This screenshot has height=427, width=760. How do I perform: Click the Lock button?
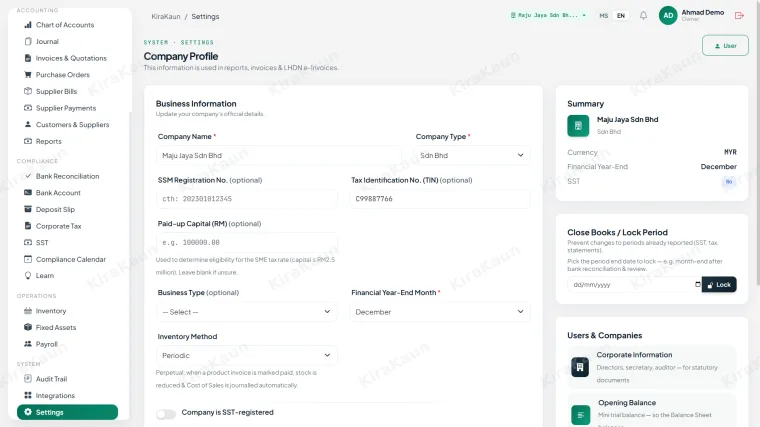pos(719,285)
